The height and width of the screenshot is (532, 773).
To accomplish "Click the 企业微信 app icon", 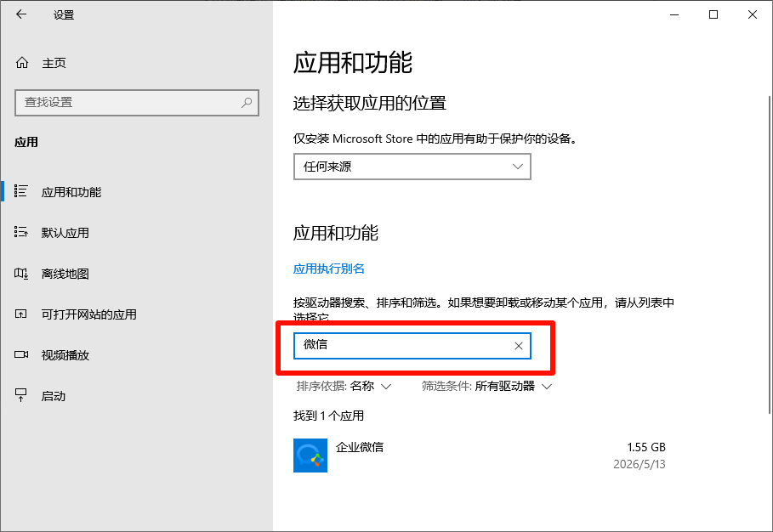I will [310, 456].
